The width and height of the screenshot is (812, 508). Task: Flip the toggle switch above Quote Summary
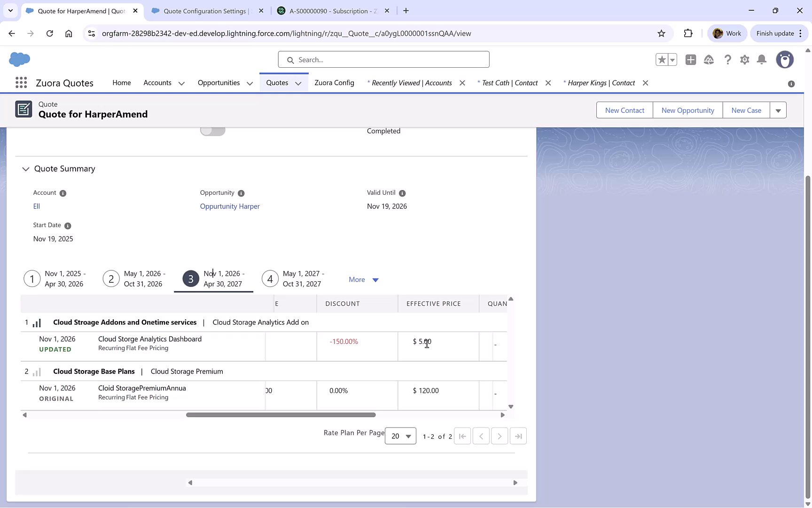point(212,130)
